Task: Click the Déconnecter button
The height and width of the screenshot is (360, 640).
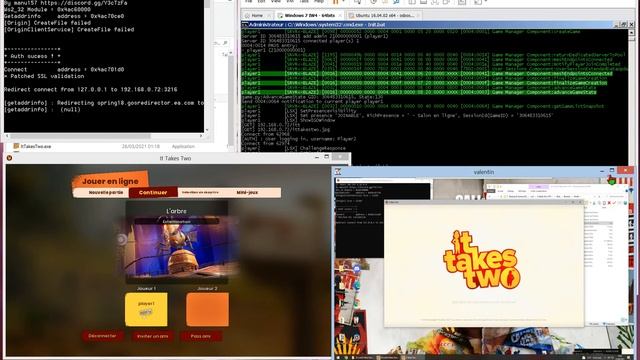Action: click(102, 336)
